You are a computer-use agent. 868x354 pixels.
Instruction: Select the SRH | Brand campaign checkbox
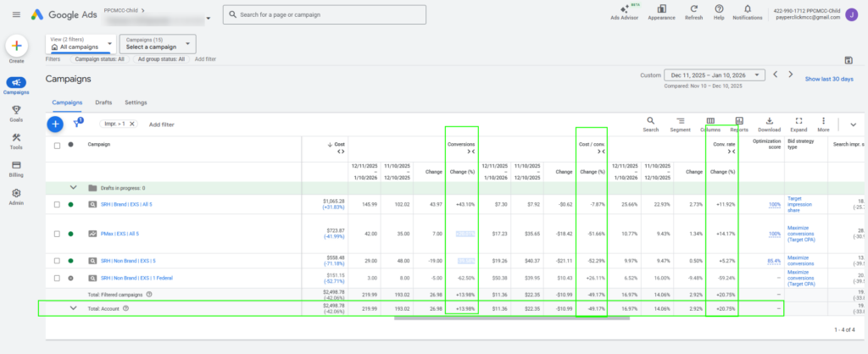(57, 204)
